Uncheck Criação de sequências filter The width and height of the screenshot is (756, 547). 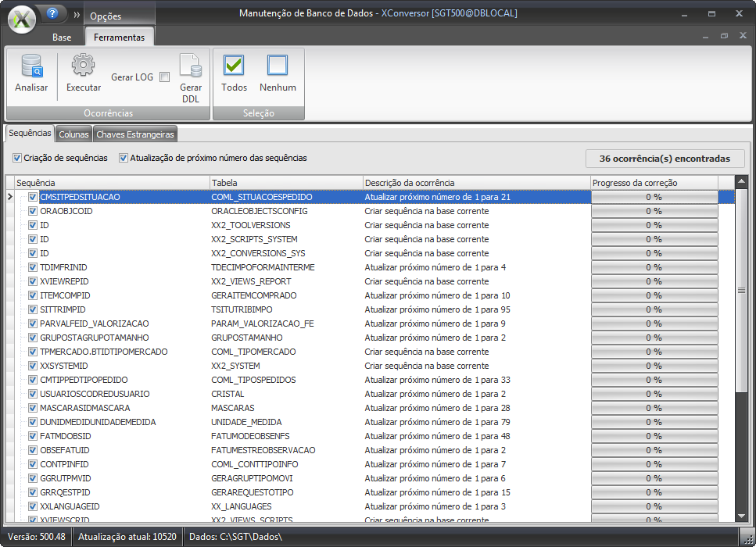tap(17, 158)
